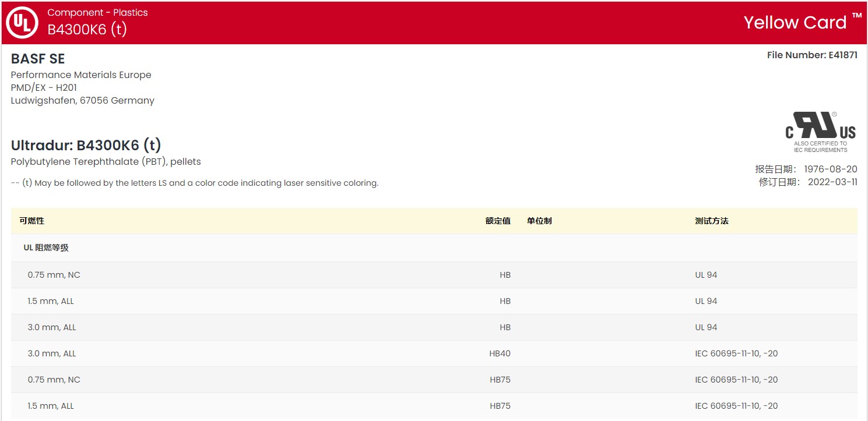Image resolution: width=868 pixels, height=421 pixels.
Task: Click the cRUus certification mark
Action: [820, 132]
